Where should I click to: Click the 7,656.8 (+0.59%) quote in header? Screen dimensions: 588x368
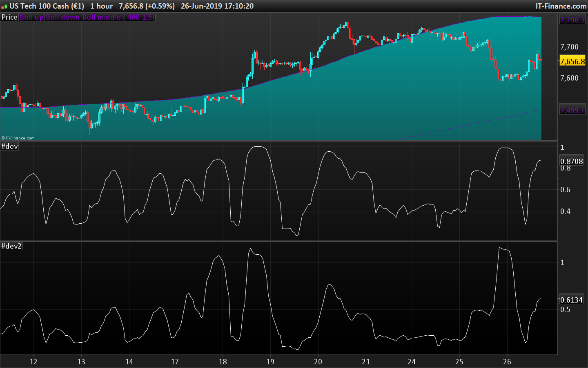[147, 6]
